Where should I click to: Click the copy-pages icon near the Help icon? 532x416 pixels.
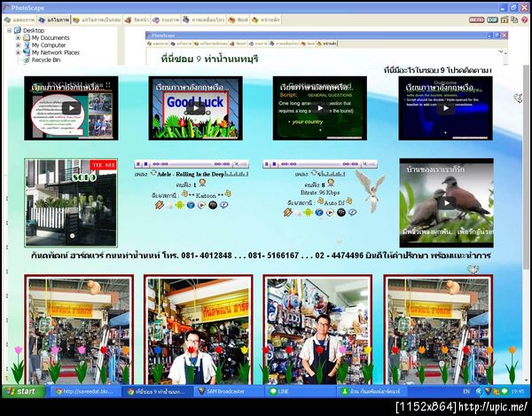click(514, 20)
